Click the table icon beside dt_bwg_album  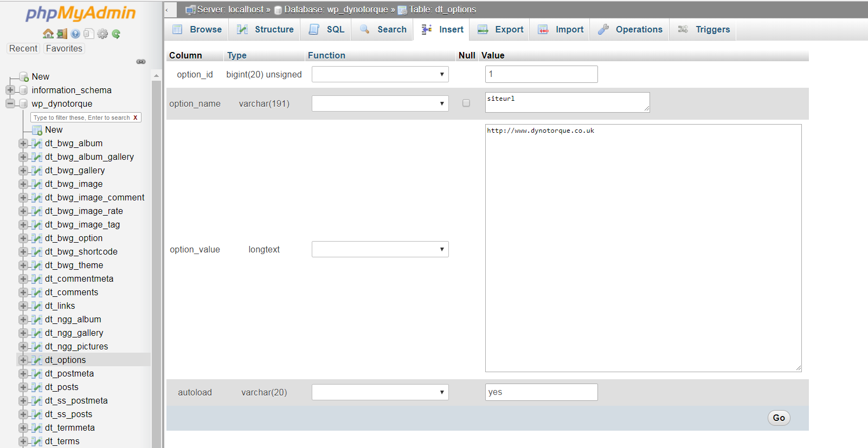coord(37,144)
